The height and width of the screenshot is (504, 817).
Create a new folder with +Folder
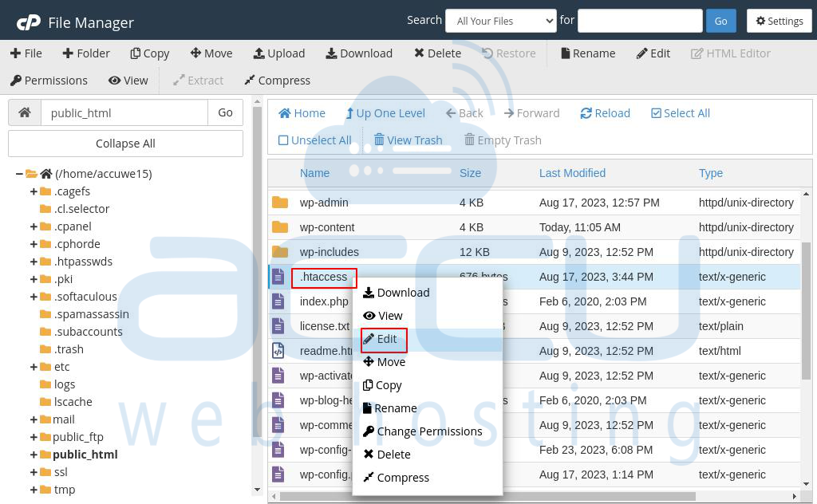click(x=86, y=53)
